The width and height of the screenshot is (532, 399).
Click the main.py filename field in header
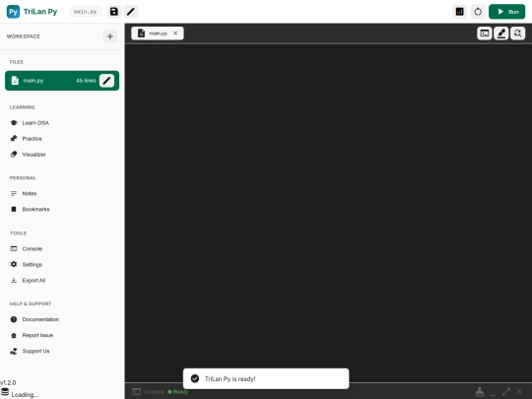85,12
